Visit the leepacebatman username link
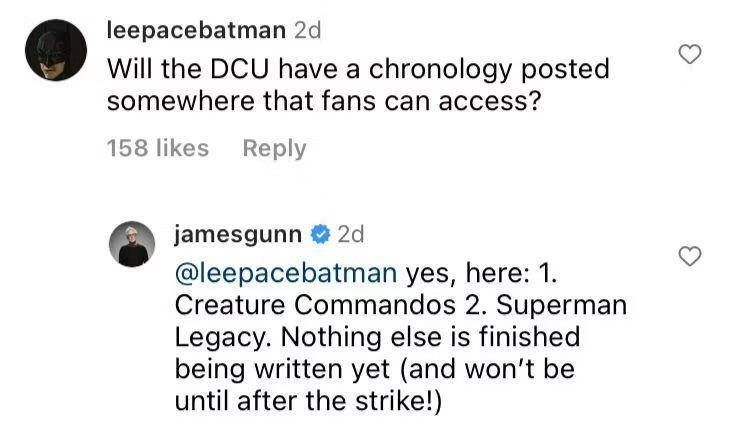750x426 pixels. click(196, 31)
